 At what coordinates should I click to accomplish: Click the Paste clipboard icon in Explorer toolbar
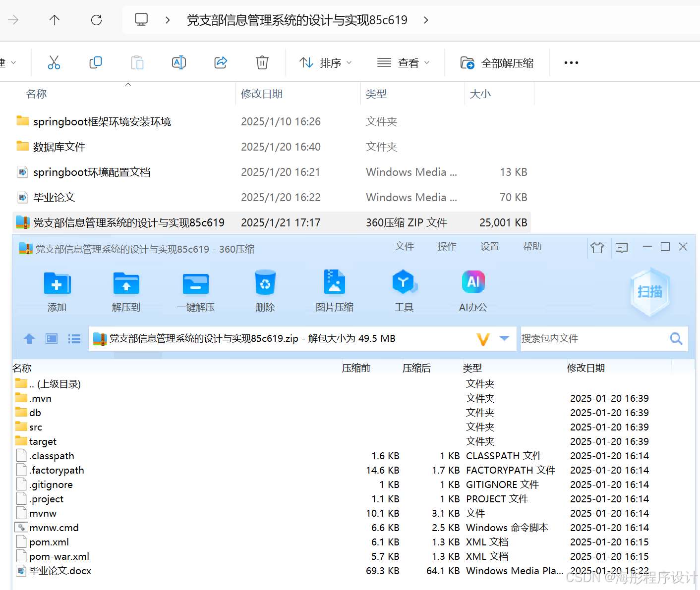click(x=137, y=62)
